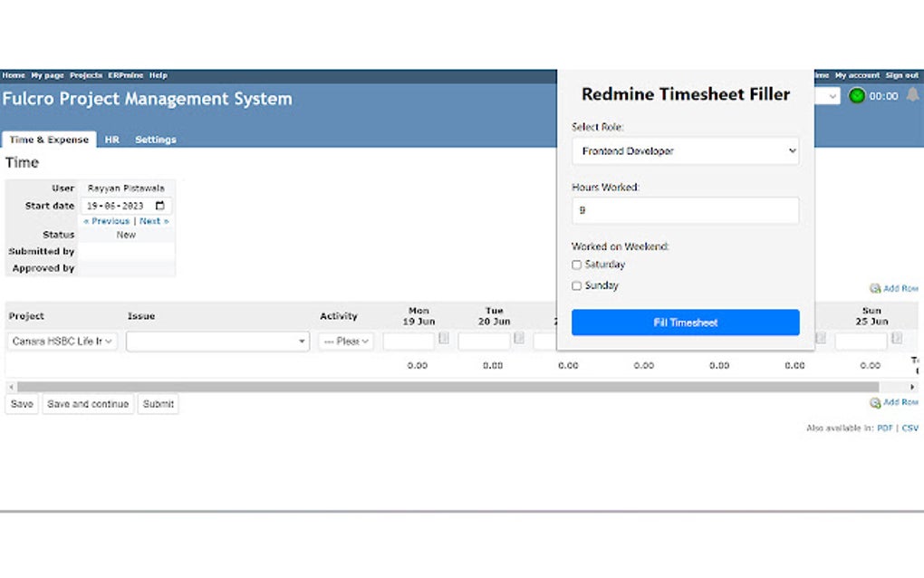Image resolution: width=924 pixels, height=578 pixels.
Task: Open the Select Role dropdown
Action: [x=685, y=151]
